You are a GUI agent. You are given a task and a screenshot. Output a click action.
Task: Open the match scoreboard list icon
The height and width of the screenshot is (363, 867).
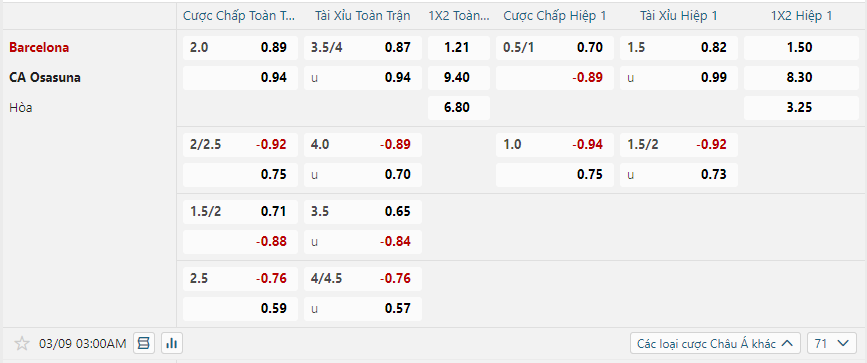pos(144,344)
